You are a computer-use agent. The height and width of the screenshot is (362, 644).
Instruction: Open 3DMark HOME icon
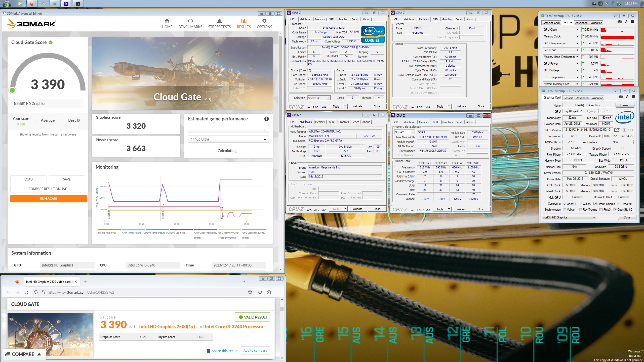167,21
